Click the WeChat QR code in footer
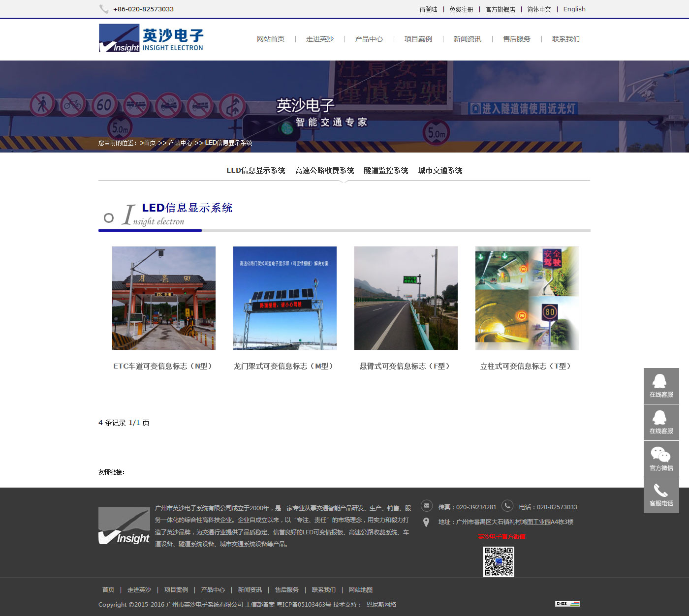 [499, 561]
